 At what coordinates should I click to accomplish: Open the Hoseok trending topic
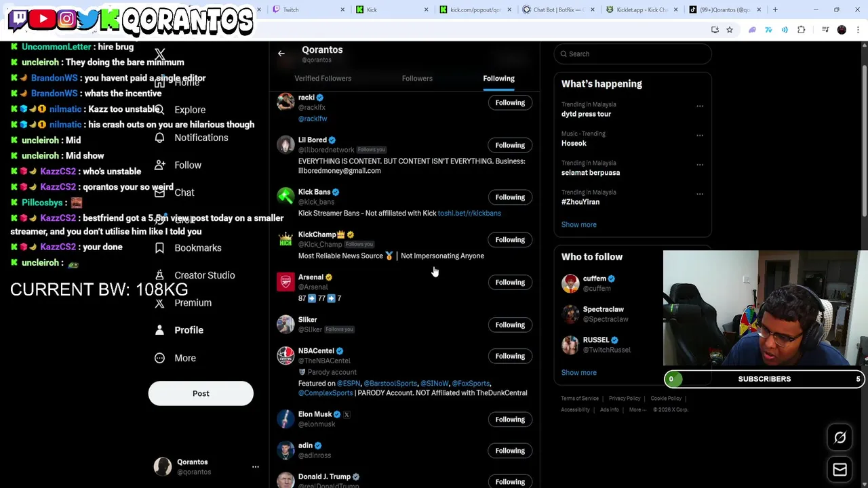click(574, 143)
